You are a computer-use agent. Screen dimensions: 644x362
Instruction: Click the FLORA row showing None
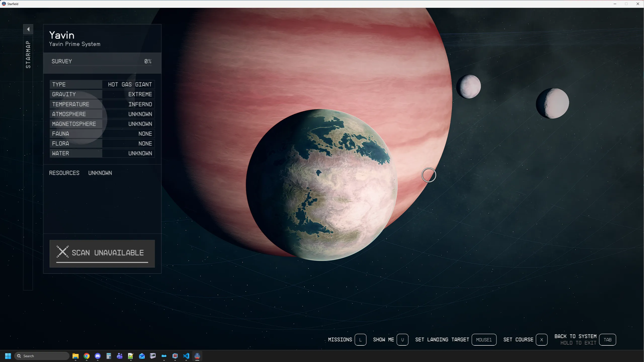102,144
